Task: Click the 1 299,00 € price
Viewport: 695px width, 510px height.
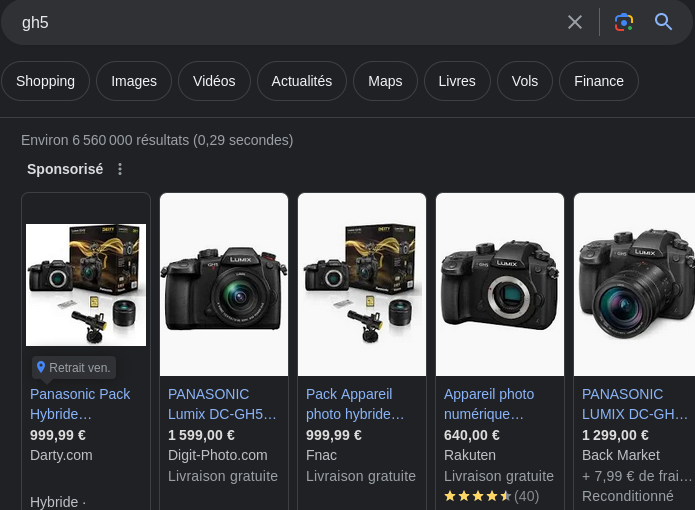Action: (x=615, y=435)
